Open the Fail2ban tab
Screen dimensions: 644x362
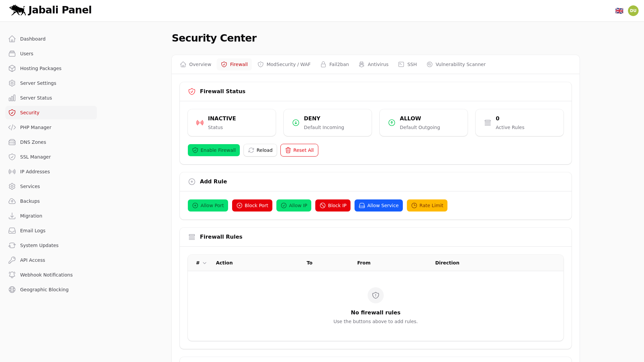pyautogui.click(x=335, y=64)
